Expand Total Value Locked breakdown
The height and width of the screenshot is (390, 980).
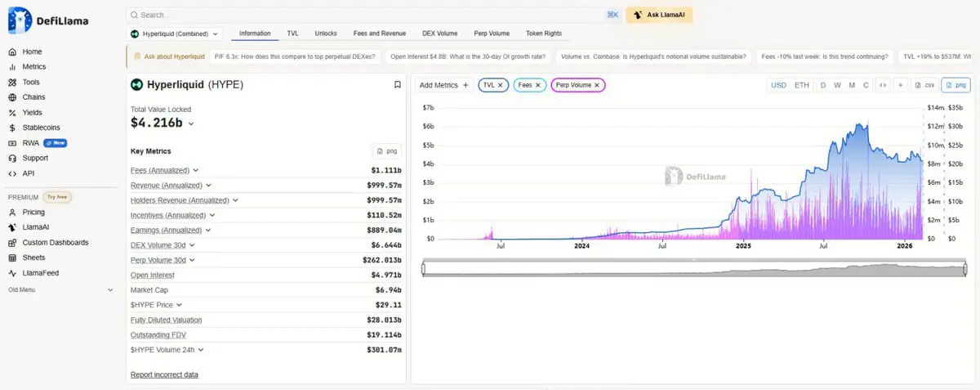[191, 123]
